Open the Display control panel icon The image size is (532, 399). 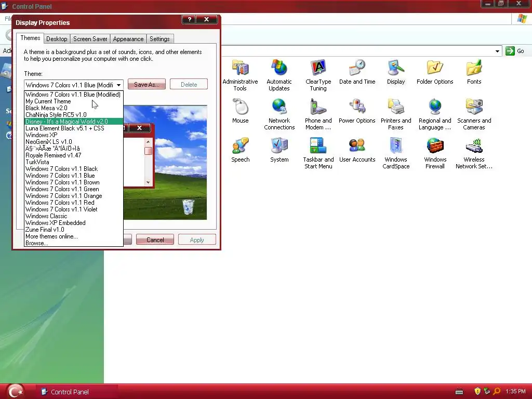396,68
